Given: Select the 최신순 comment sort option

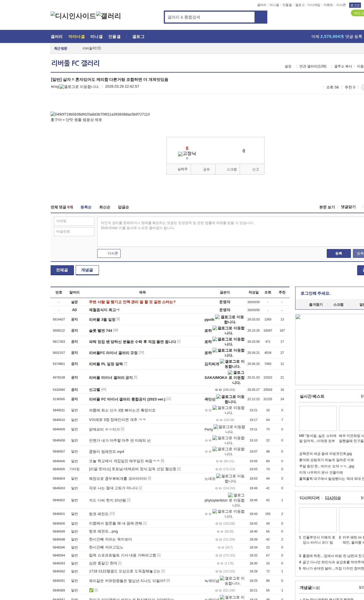Looking at the screenshot, I should point(105,207).
